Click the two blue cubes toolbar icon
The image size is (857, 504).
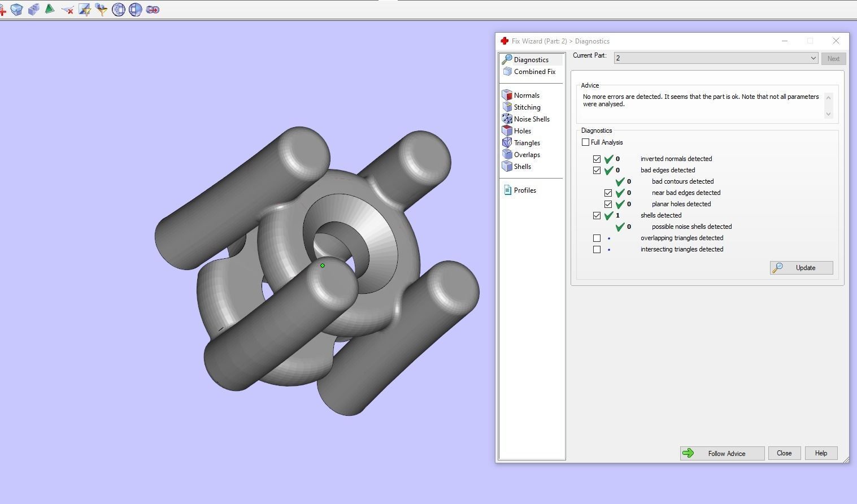pyautogui.click(x=33, y=10)
